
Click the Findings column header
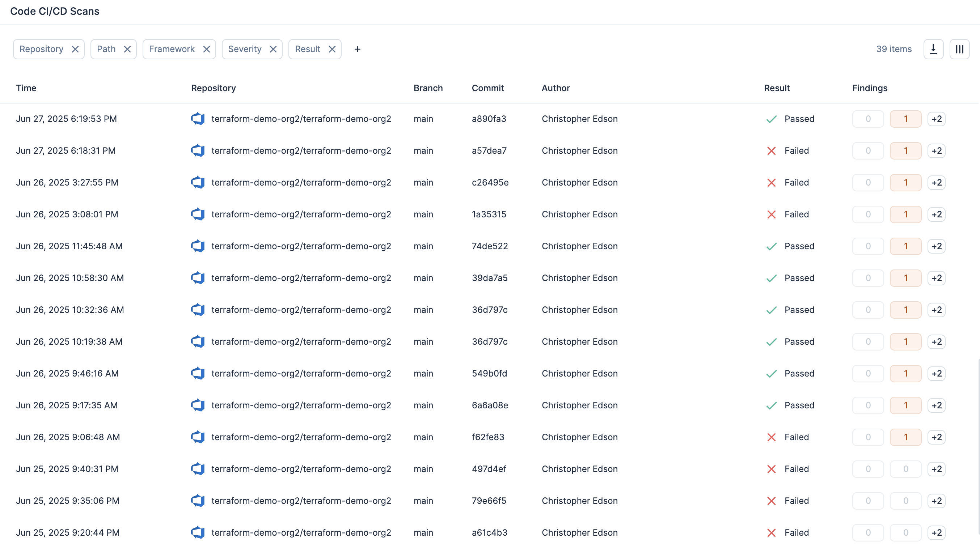(869, 88)
